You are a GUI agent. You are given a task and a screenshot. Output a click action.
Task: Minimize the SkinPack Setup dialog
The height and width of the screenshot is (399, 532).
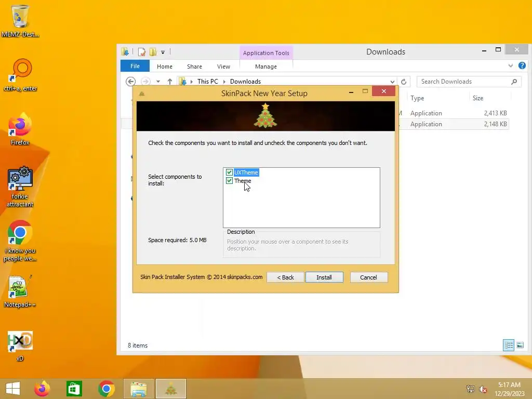[x=351, y=91]
